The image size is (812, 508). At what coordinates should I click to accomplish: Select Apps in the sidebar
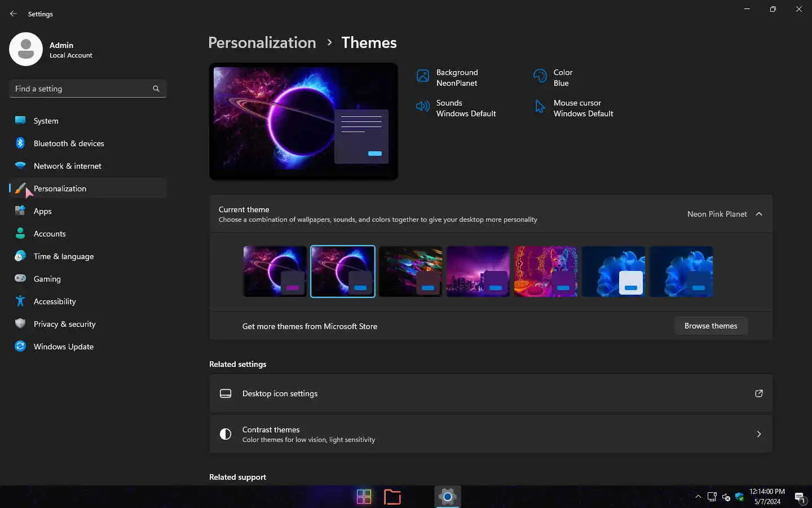88,211
